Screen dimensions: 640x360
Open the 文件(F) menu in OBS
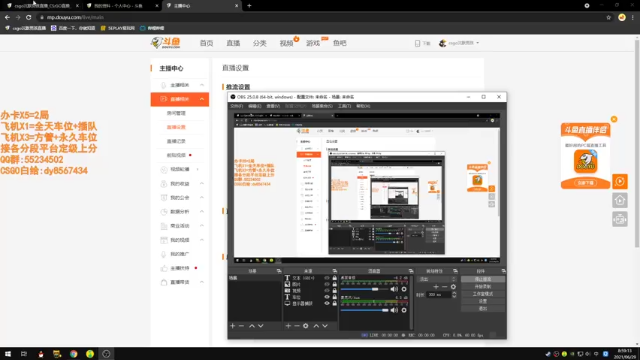coord(236,106)
